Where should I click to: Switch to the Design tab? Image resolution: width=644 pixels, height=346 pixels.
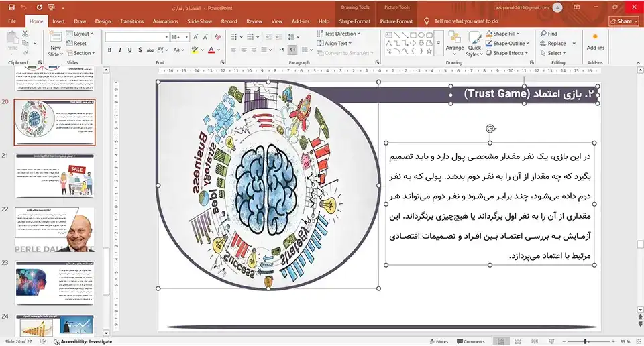click(x=103, y=21)
